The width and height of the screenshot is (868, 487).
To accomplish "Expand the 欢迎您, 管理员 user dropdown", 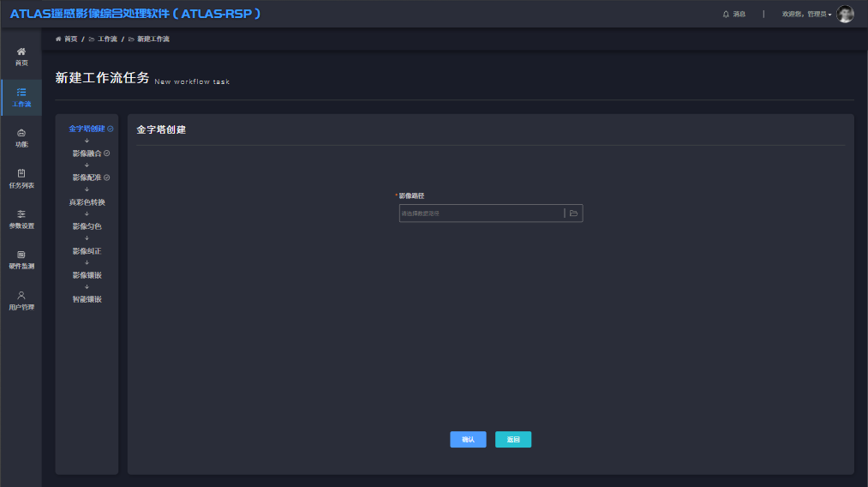I will pyautogui.click(x=806, y=15).
